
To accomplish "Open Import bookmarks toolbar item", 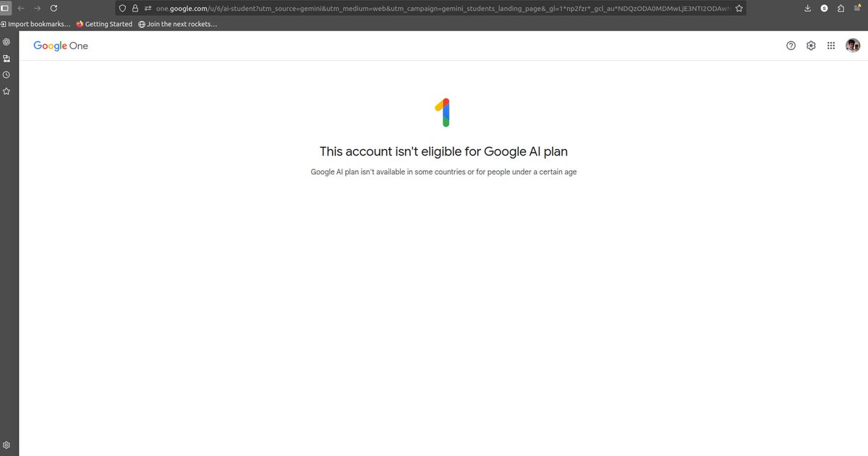I will (35, 24).
